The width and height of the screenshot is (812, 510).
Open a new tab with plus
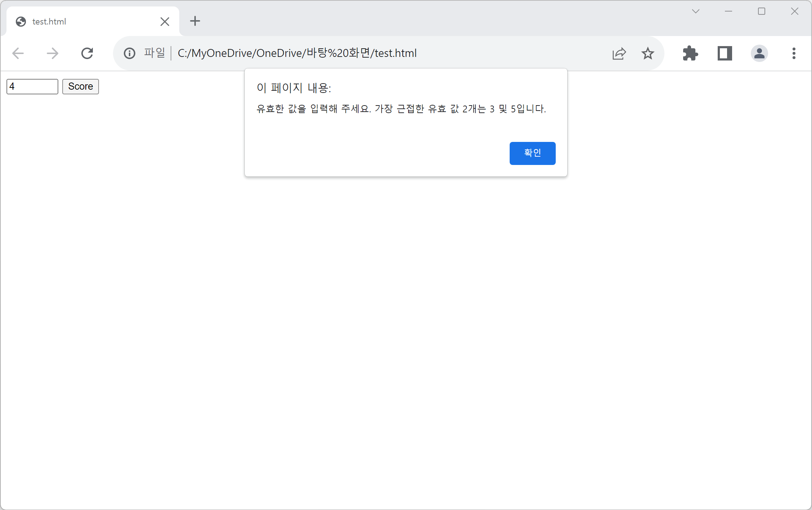[x=195, y=21]
